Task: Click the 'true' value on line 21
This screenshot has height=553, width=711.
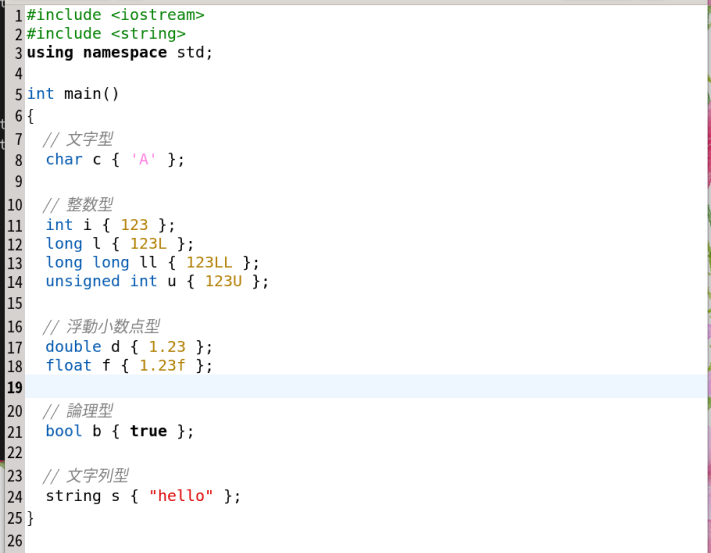Action: (x=148, y=431)
